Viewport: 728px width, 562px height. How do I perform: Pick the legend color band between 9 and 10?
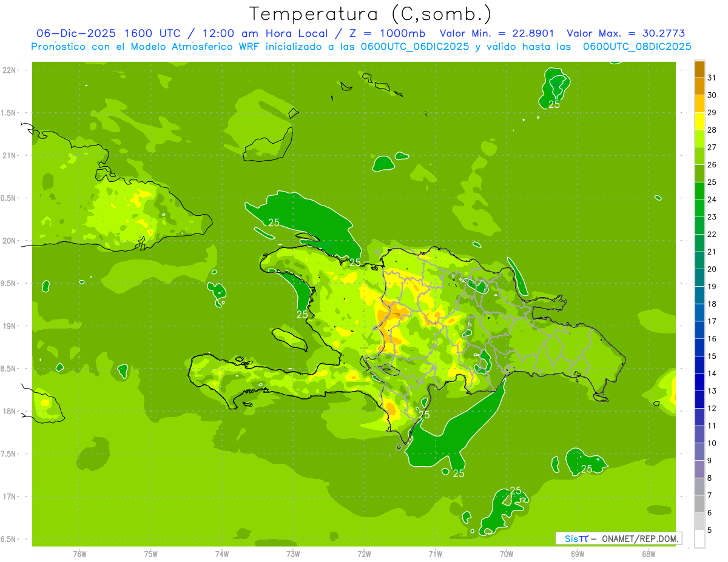coord(699,452)
